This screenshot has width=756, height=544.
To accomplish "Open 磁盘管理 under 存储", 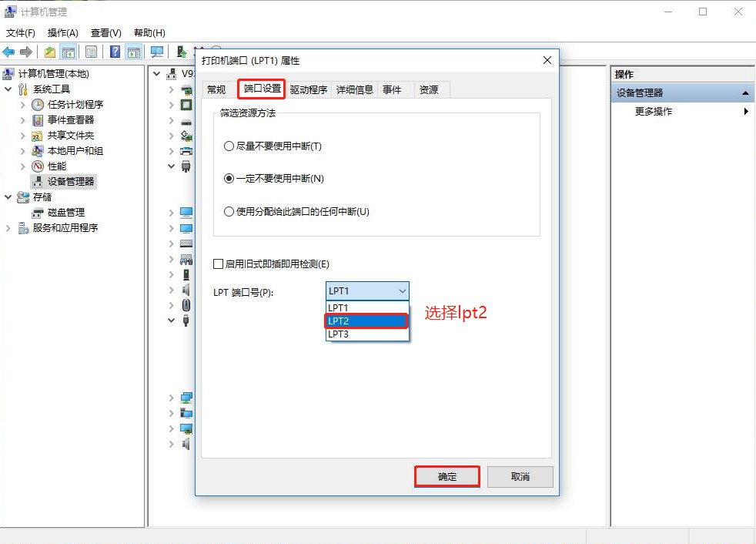I will click(x=65, y=213).
